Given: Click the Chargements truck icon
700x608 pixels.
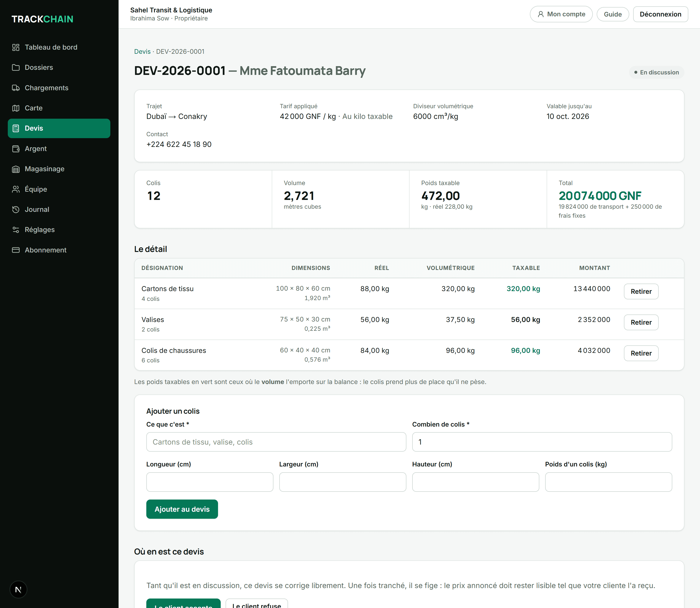Looking at the screenshot, I should [x=16, y=88].
